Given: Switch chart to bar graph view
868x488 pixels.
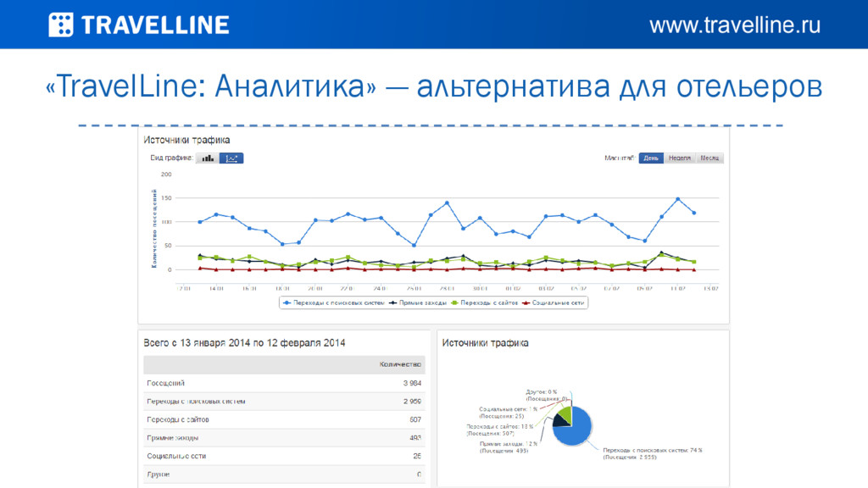Looking at the screenshot, I should 208,158.
